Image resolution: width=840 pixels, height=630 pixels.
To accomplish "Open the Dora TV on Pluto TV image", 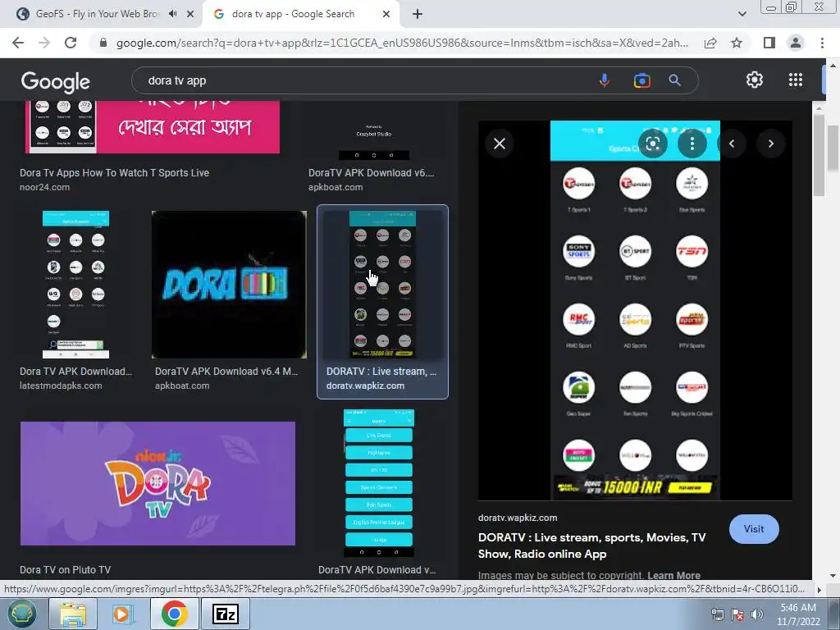I will 157,483.
